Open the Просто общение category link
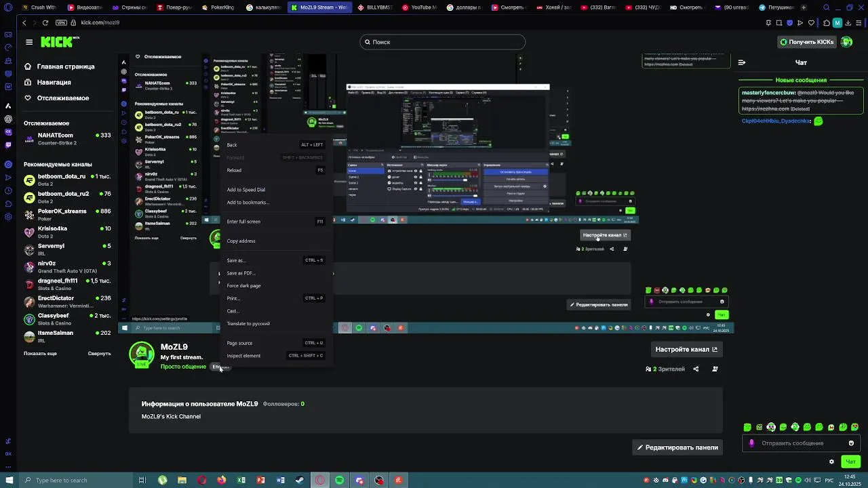Image resolution: width=868 pixels, height=488 pixels. 183,367
